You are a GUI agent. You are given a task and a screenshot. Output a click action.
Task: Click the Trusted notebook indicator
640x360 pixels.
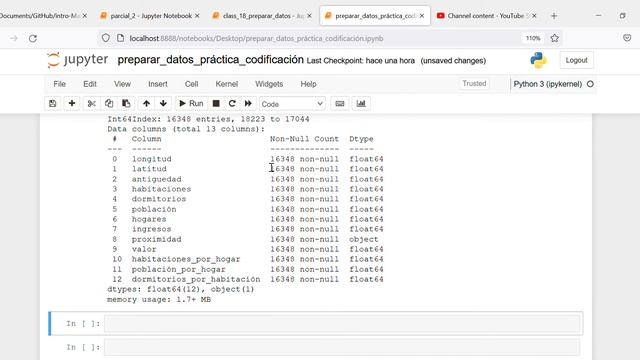[474, 84]
